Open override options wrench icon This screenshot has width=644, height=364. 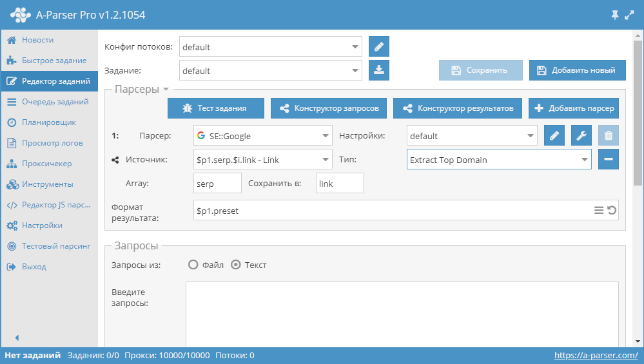[581, 135]
